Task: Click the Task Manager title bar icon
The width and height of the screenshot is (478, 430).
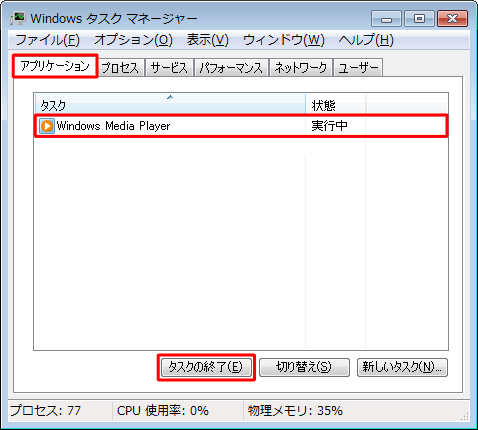Action: click(18, 18)
